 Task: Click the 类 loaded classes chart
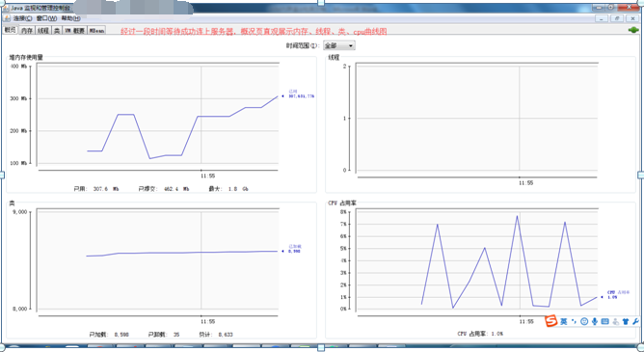[158, 261]
